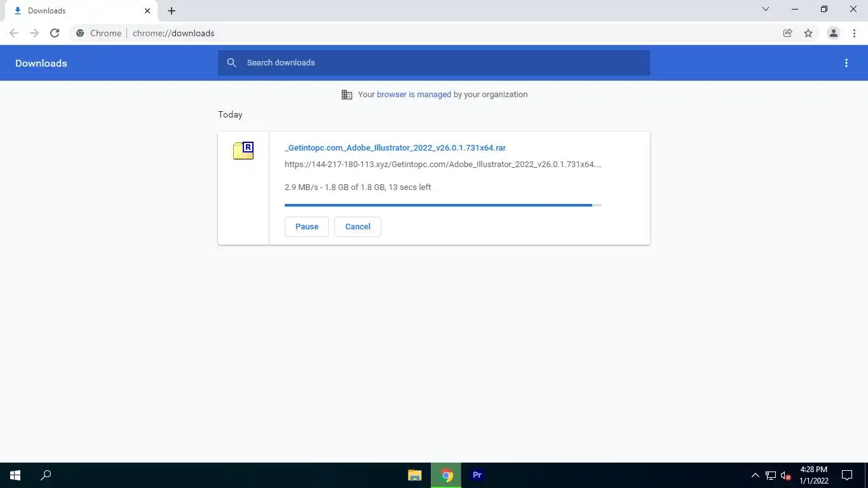Open the Windows Start menu
This screenshot has height=488, width=868.
[15, 475]
